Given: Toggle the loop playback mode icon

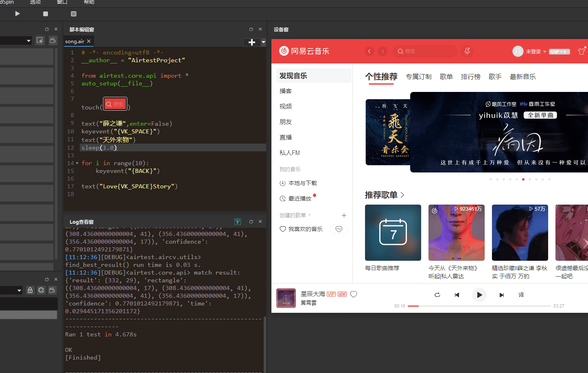Looking at the screenshot, I should (x=437, y=295).
